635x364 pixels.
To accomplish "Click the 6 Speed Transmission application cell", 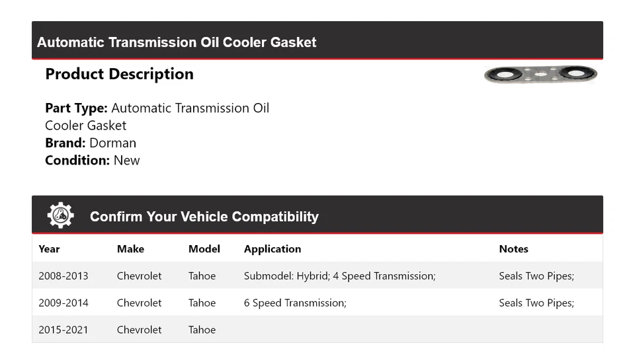I will (x=295, y=303).
